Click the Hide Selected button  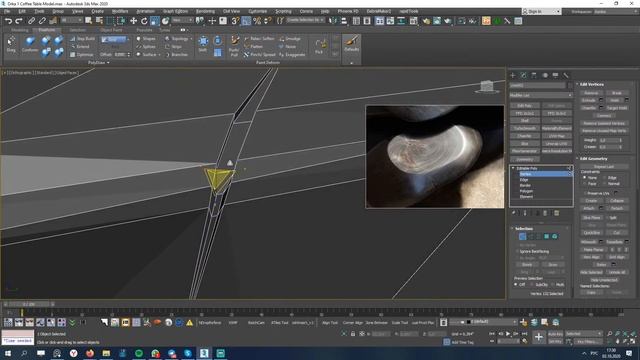click(x=591, y=272)
